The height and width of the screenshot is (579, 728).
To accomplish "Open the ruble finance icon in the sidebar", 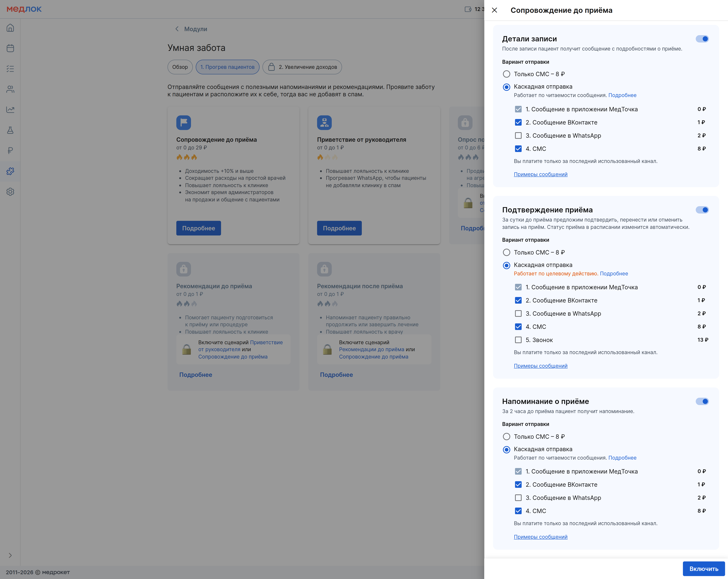I will click(10, 151).
